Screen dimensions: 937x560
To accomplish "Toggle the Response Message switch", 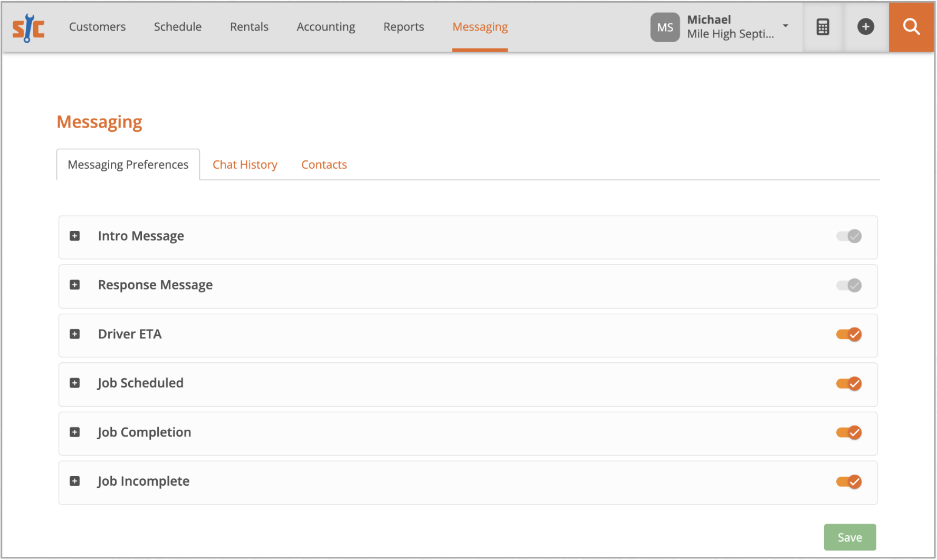I will 849,285.
